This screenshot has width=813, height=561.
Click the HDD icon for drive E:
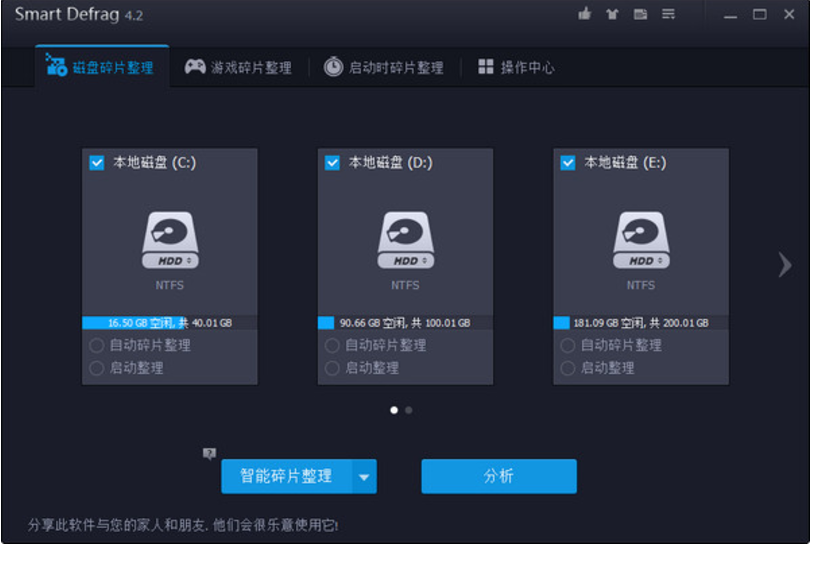point(641,240)
